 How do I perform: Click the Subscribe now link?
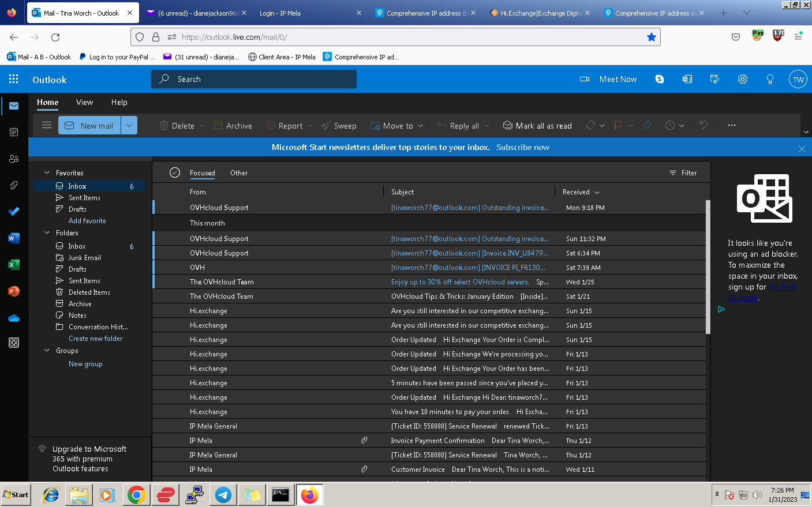[523, 147]
